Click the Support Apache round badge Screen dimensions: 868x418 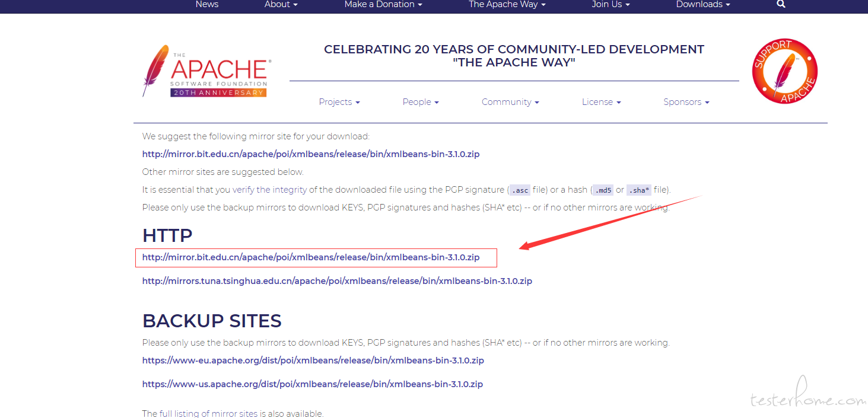[x=785, y=71]
